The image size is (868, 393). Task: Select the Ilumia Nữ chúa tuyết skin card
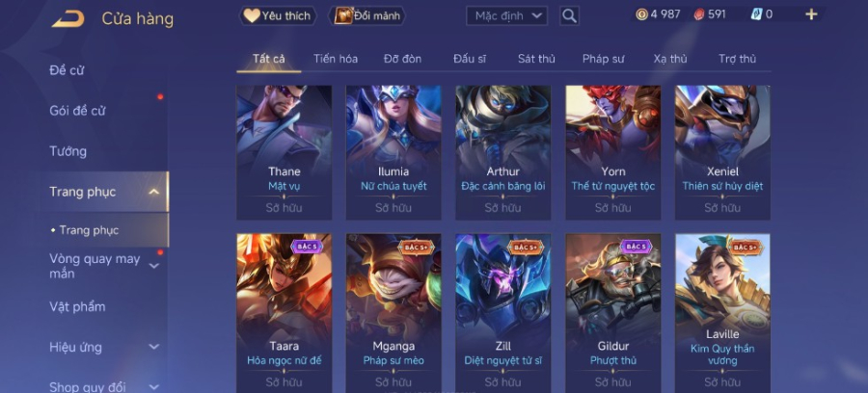[393, 152]
